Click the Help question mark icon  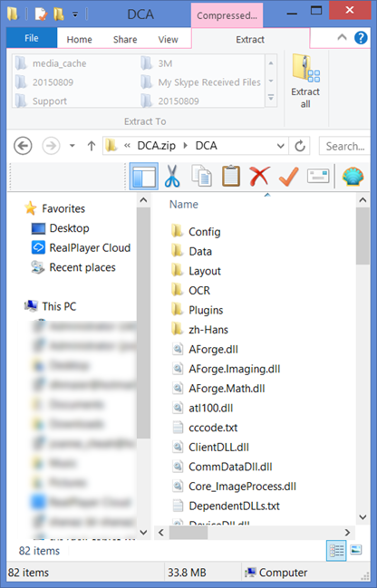coord(361,38)
